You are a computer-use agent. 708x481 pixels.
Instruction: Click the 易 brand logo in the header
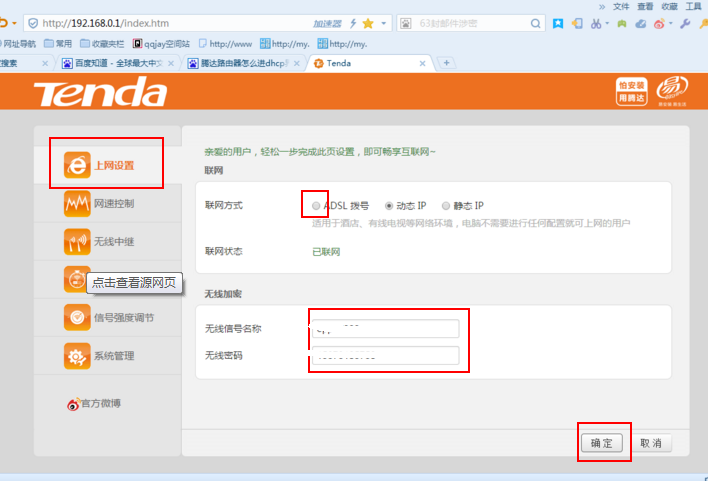[x=672, y=90]
